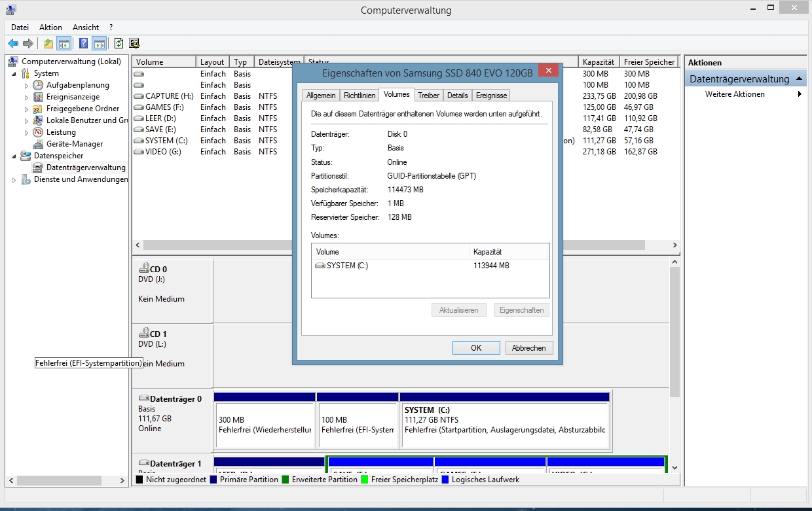Viewport: 812px width, 511px height.
Task: Select the SYSTEM (C:) partition on Datenträger 0
Action: pyautogui.click(x=505, y=420)
